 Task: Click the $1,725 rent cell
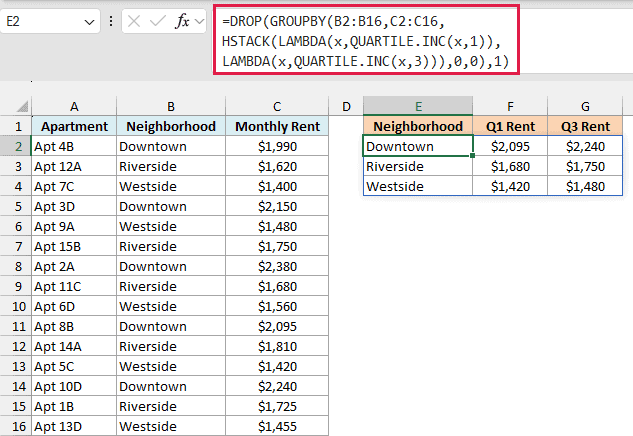pyautogui.click(x=277, y=406)
